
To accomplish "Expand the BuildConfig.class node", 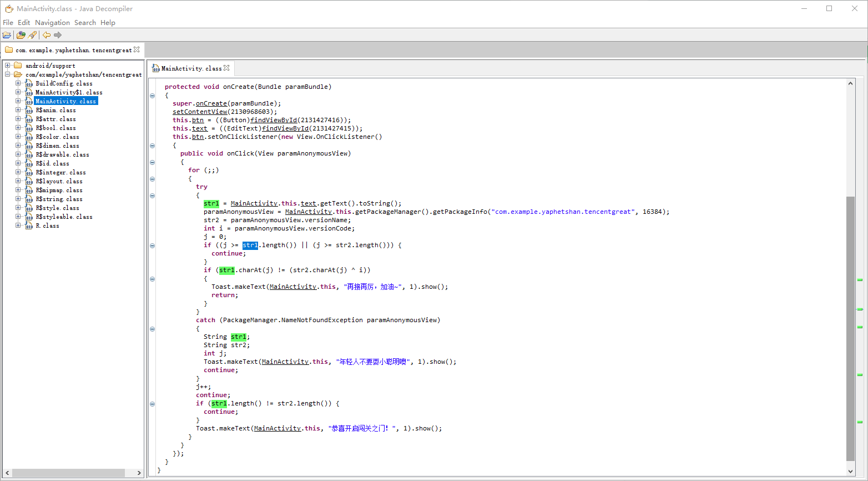I will tap(18, 83).
